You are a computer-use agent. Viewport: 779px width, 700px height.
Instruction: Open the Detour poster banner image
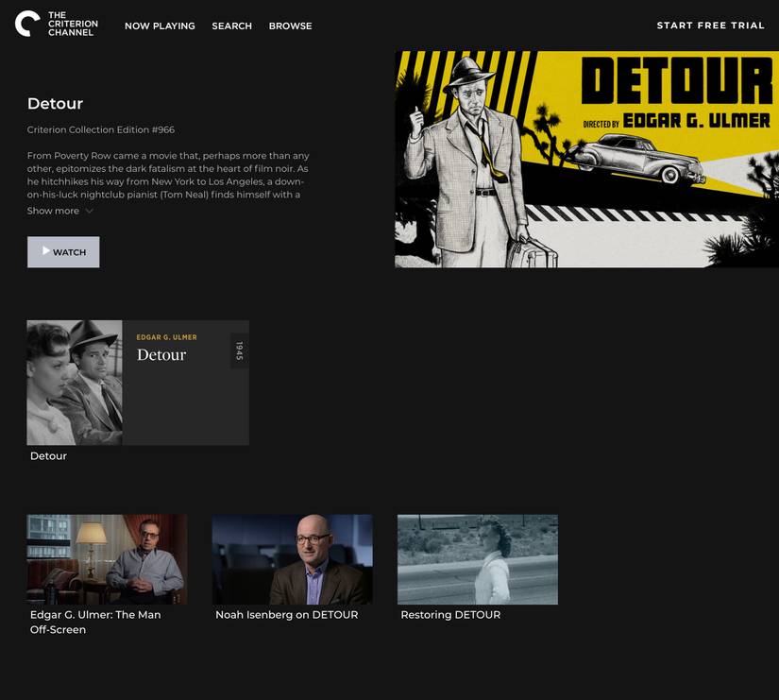coord(586,159)
